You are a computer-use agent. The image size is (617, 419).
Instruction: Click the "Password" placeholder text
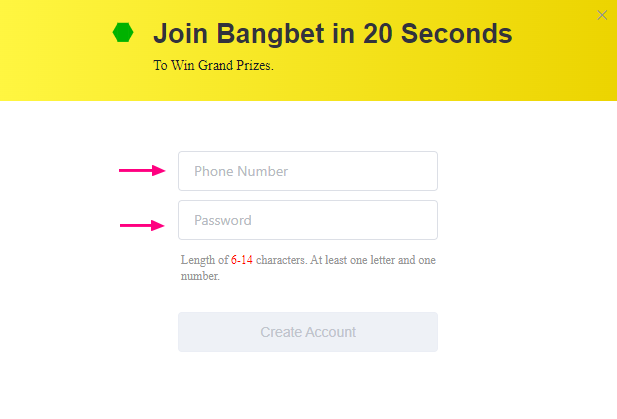click(223, 220)
